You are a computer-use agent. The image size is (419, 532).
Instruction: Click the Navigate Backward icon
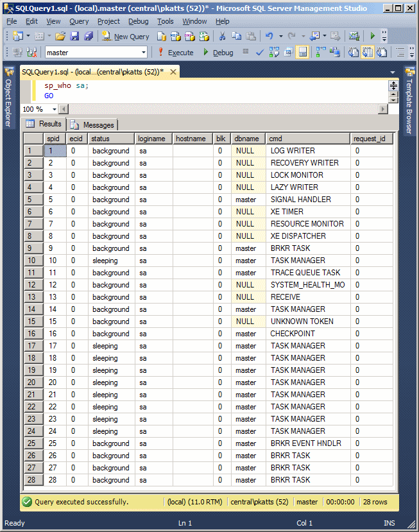(x=315, y=36)
